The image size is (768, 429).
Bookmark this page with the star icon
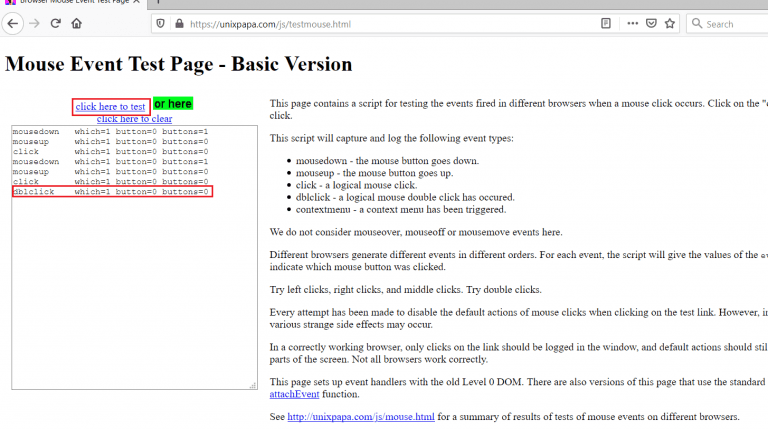point(670,23)
